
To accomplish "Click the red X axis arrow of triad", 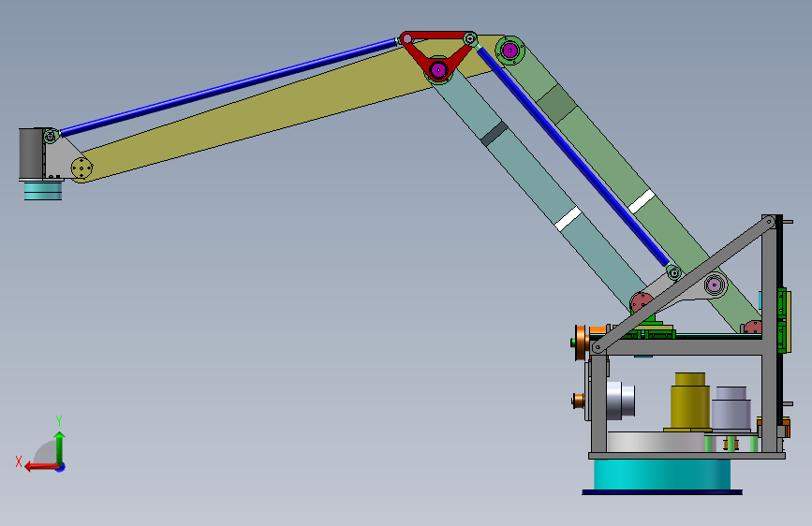I will [x=40, y=467].
